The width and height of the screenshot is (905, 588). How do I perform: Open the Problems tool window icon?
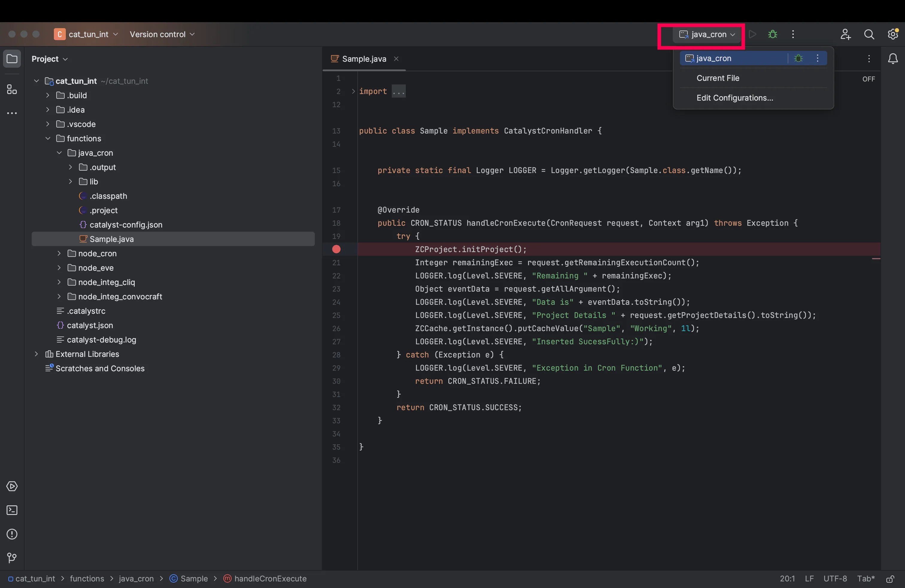(12, 534)
